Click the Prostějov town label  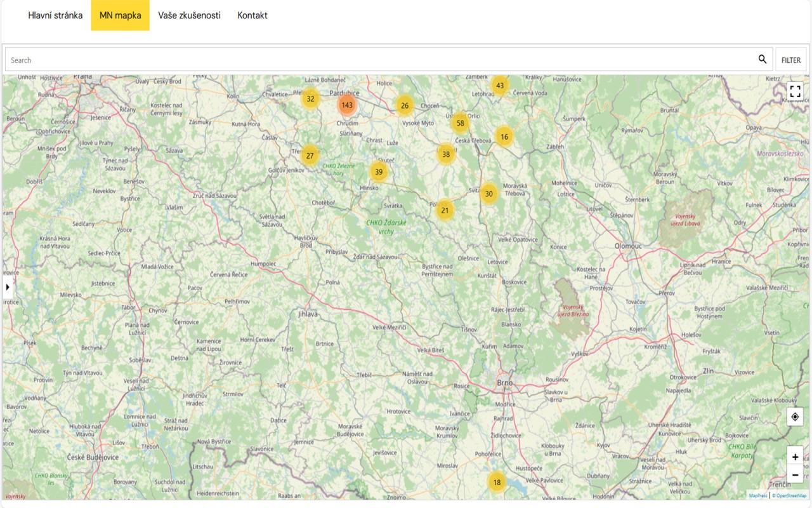point(600,288)
